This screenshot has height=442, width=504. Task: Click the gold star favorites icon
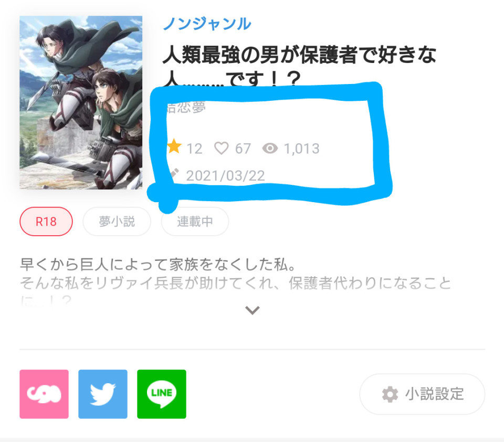[x=174, y=147]
